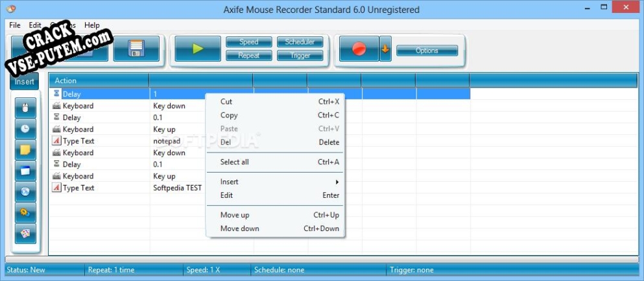Viewport: 644px width, 281px height.
Task: Click the globe icon in Insert sidebar
Action: (25, 192)
